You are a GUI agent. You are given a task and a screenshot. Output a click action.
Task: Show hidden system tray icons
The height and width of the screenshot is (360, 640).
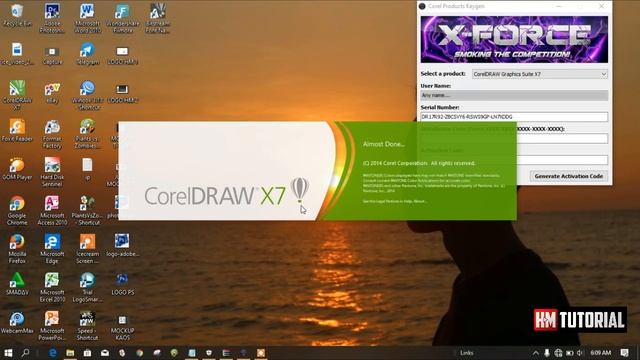click(536, 353)
